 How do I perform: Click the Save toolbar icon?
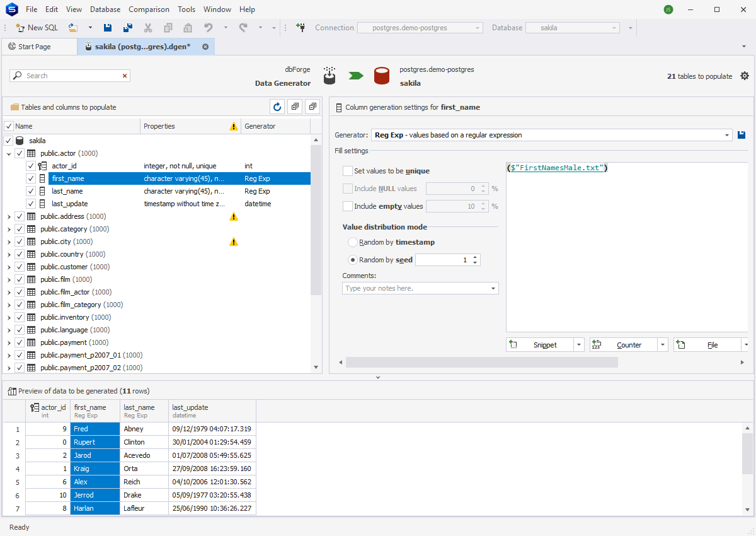coord(107,28)
